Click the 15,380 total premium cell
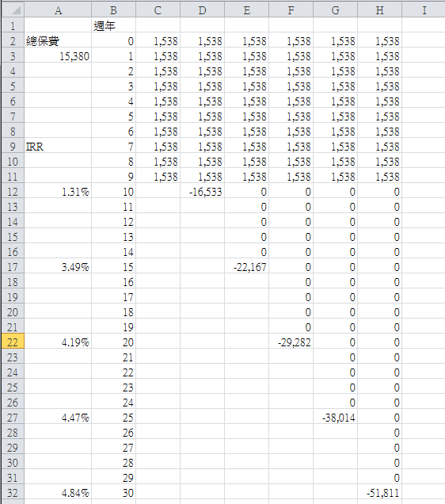445x504 pixels. (58, 55)
